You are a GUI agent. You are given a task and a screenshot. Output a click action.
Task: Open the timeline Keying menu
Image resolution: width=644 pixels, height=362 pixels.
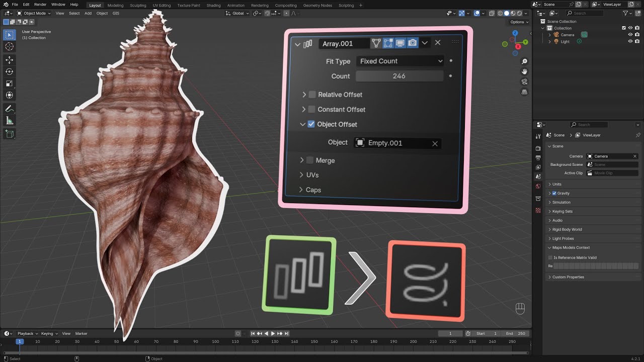click(x=49, y=333)
